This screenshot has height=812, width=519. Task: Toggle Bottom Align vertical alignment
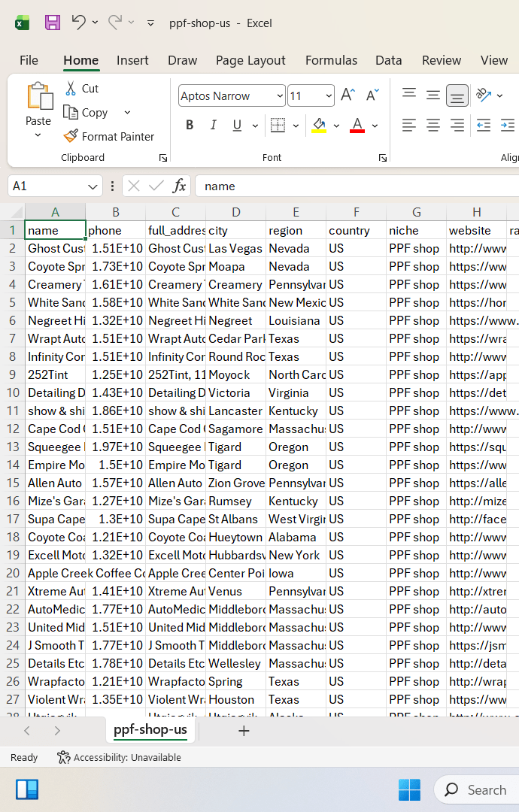click(457, 95)
